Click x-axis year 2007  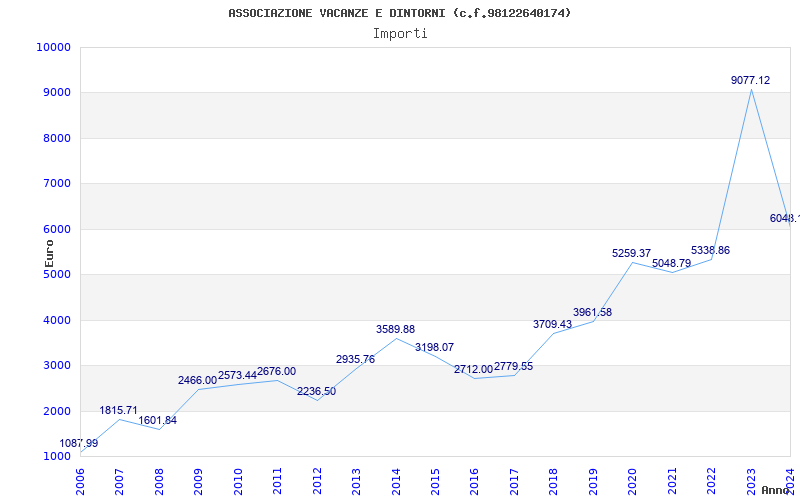[x=119, y=482]
